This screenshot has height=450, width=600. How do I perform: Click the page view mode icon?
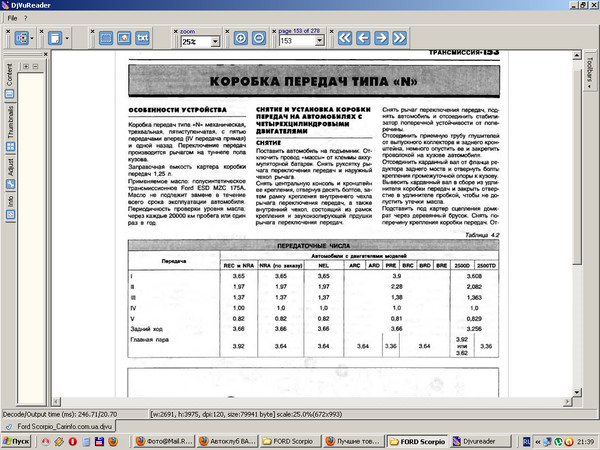tap(55, 38)
